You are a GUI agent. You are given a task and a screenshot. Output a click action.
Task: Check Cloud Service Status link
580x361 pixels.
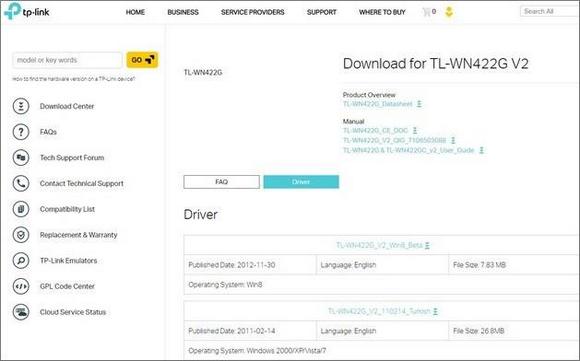73,312
